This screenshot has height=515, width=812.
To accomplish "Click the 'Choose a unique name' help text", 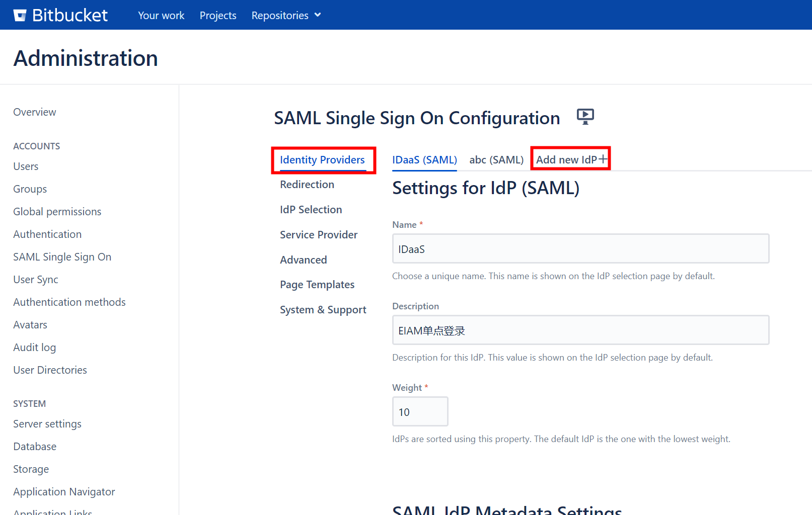I will (x=554, y=276).
